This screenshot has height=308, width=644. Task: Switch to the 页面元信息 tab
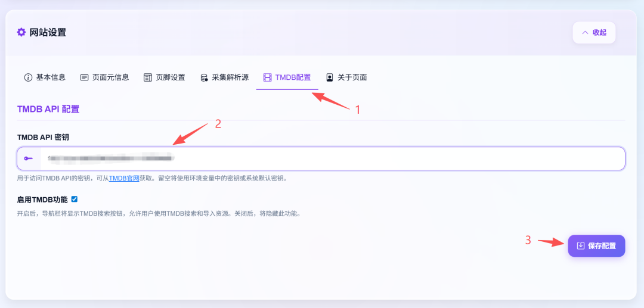[x=104, y=77]
